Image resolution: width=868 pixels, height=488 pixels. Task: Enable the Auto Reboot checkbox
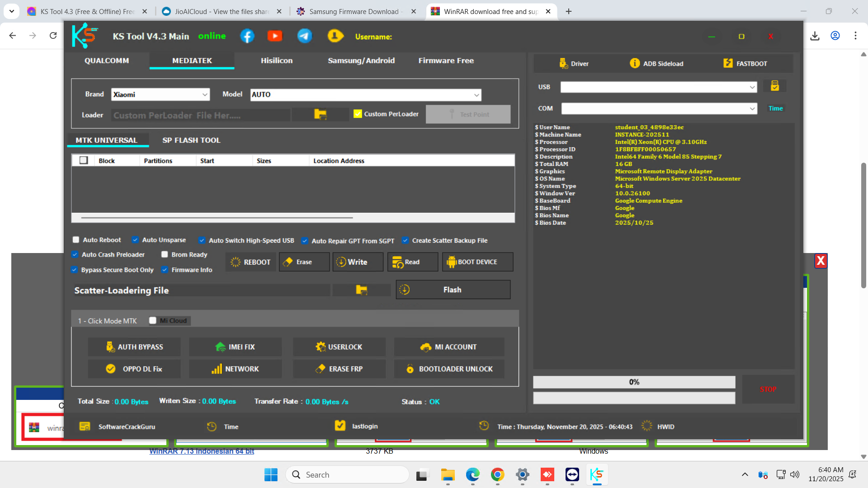coord(76,240)
